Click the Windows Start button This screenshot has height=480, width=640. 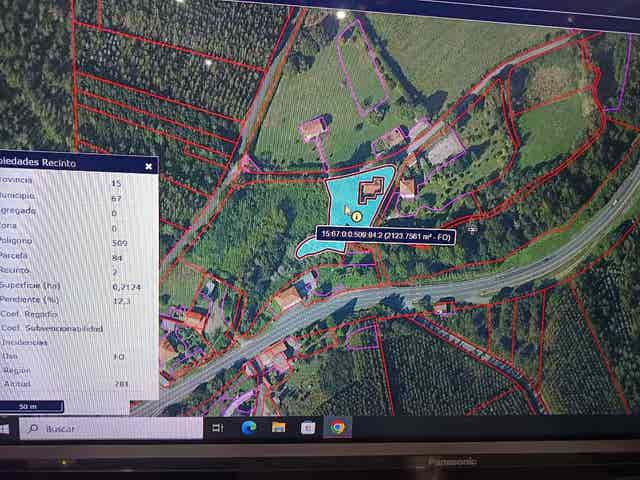pyautogui.click(x=5, y=428)
